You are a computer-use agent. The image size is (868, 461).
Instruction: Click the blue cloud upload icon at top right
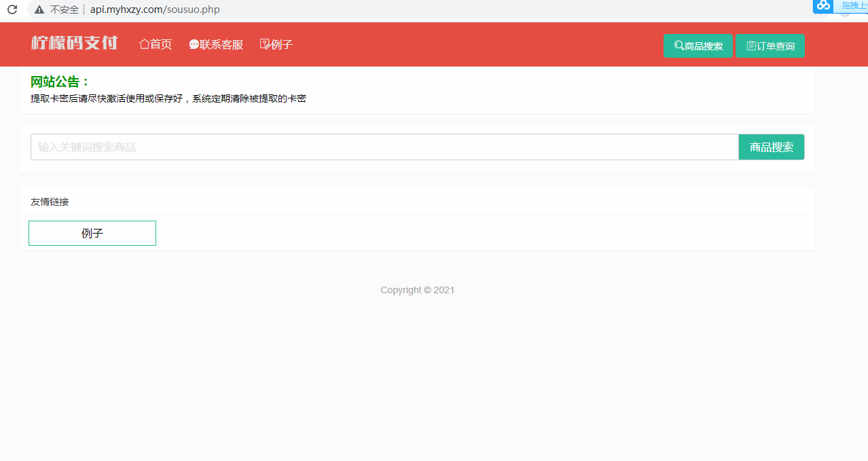tap(823, 5)
